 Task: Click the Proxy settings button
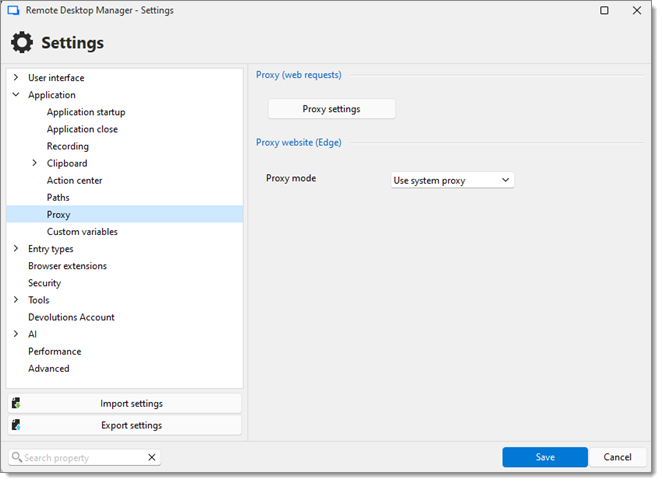click(331, 109)
